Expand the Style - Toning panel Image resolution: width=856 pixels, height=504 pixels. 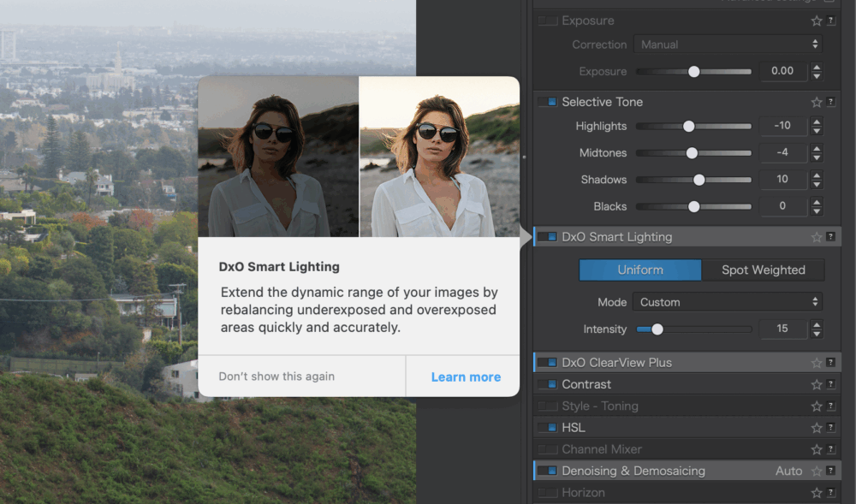599,406
